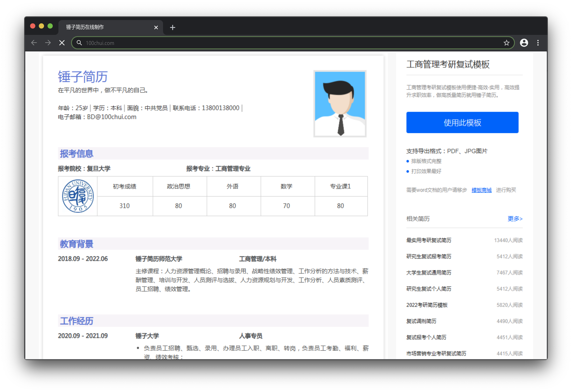This screenshot has height=392, width=572.
Task: Open 复试调剂简历
Action: 421,321
